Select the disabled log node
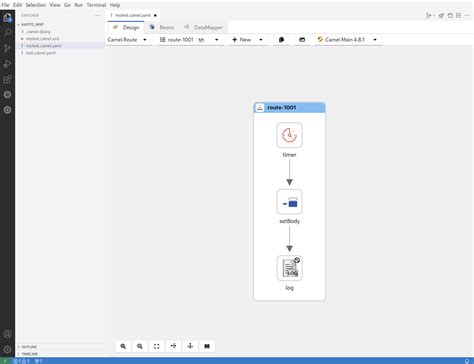This screenshot has height=364, width=474. tap(289, 268)
